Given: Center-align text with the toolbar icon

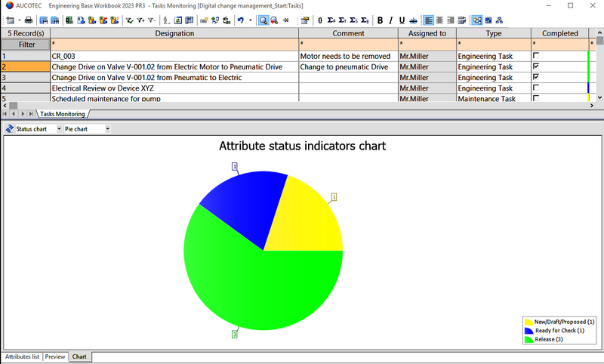Looking at the screenshot, I should coord(439,20).
